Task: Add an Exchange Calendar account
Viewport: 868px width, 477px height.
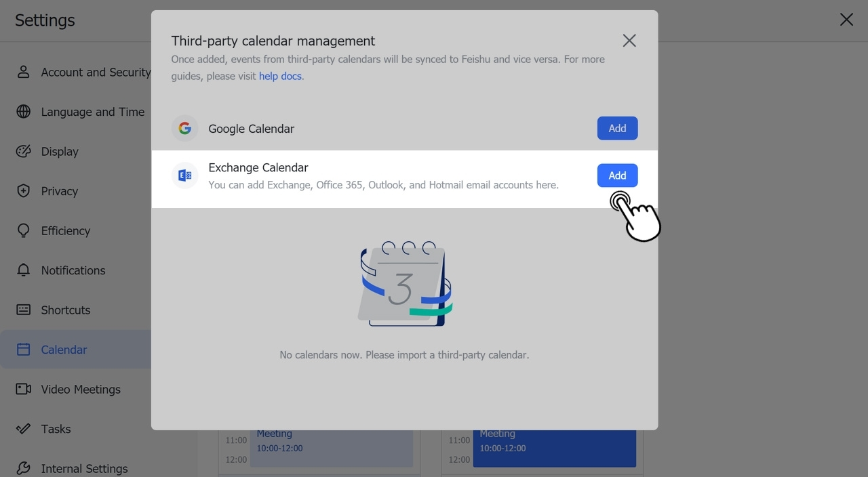Action: coord(617,175)
